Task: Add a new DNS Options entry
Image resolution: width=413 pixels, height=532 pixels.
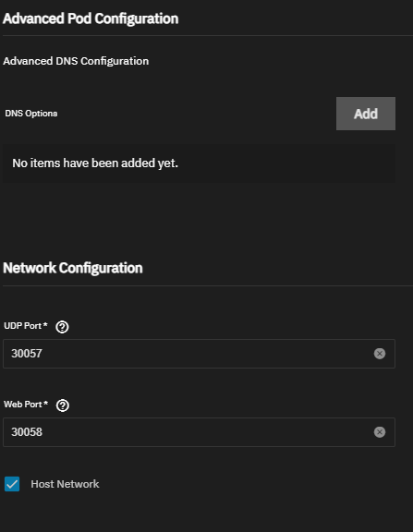Action: point(366,114)
